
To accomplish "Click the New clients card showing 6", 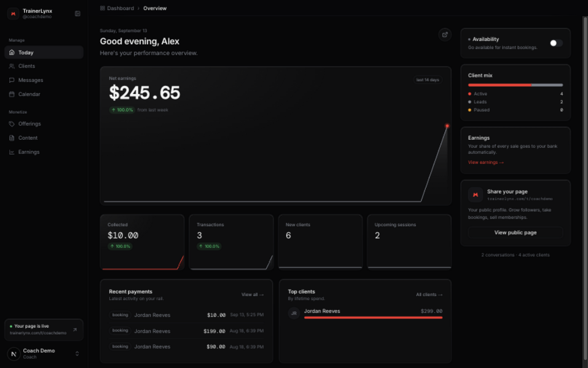I will 320,242.
